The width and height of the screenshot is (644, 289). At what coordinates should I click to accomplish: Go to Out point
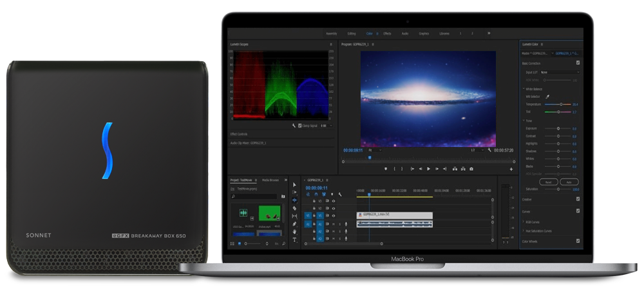click(445, 169)
